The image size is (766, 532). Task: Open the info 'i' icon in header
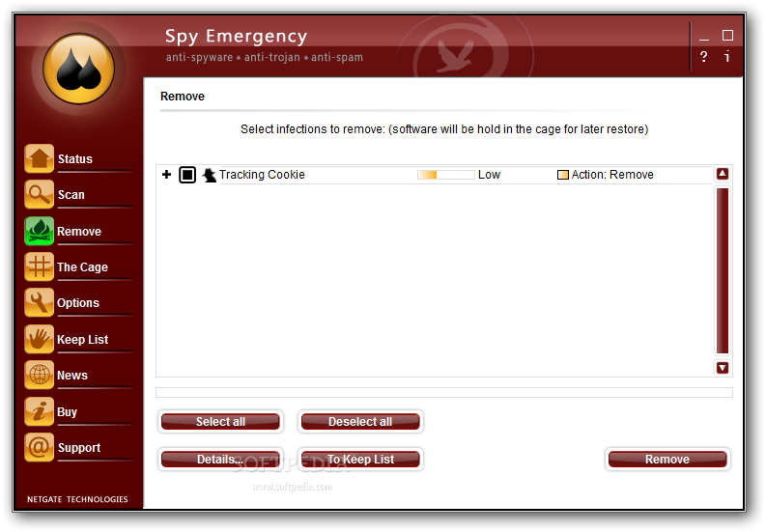click(727, 57)
